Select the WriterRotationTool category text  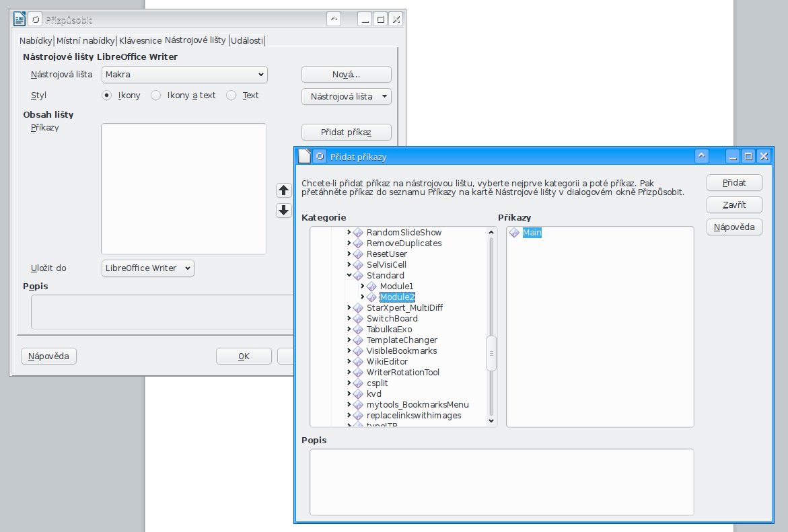tap(403, 372)
